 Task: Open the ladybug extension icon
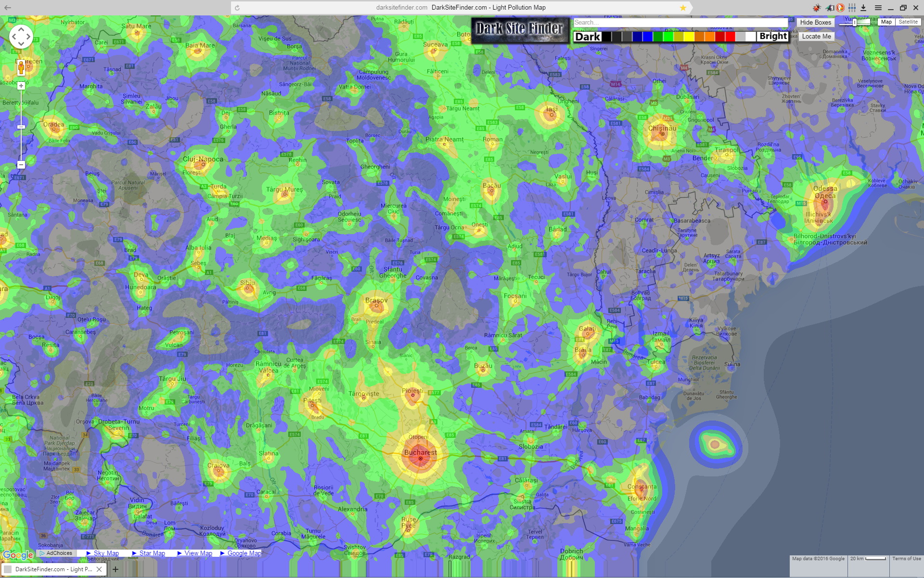817,8
